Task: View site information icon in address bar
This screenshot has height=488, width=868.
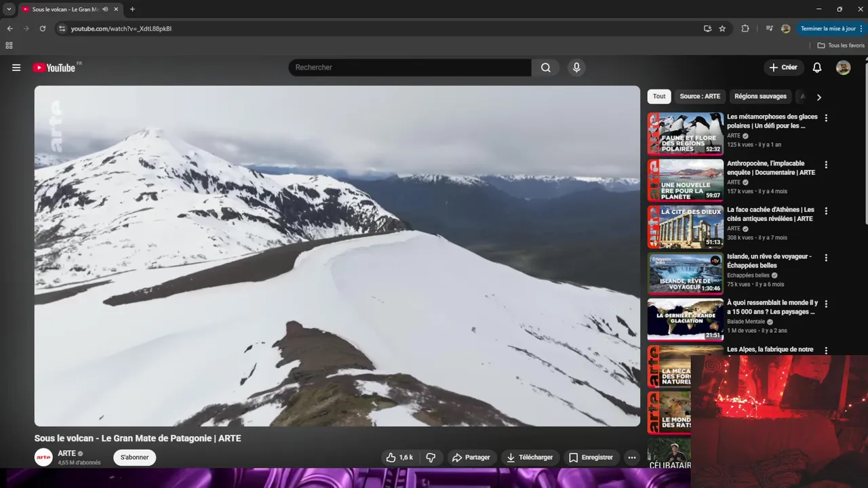Action: pyautogui.click(x=62, y=28)
